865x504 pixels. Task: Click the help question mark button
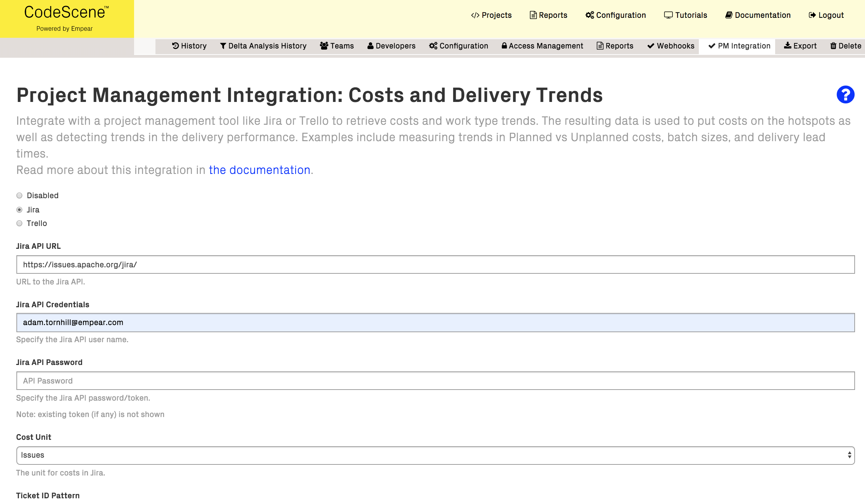tap(846, 95)
